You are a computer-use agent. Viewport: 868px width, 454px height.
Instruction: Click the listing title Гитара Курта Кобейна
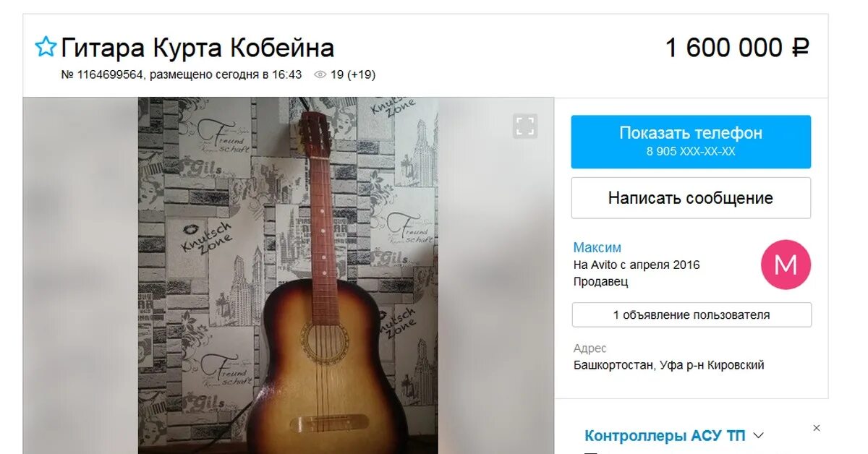tap(197, 48)
